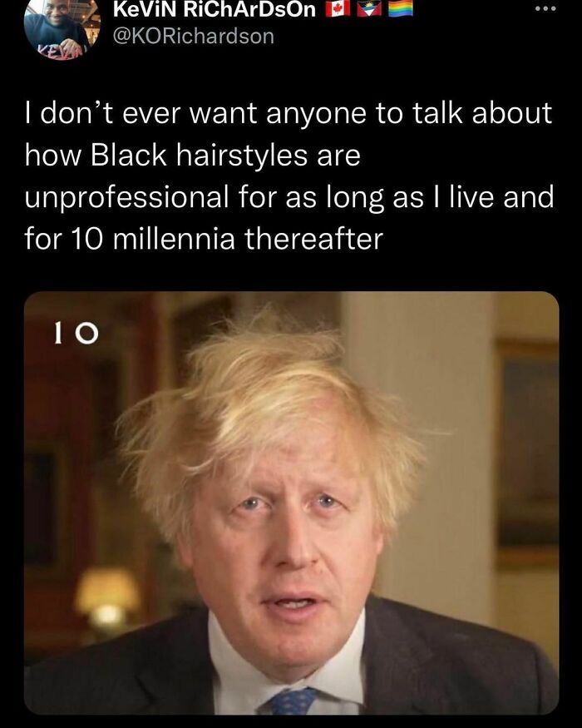Open the attached photo in full view
582x728 pixels.
pos(292,503)
